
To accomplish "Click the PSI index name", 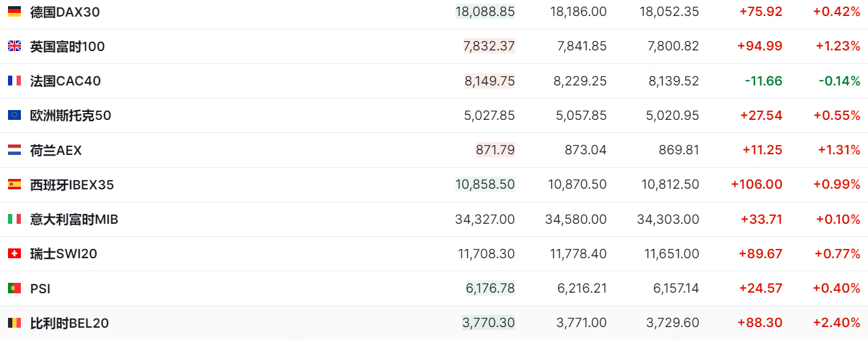I will (x=40, y=288).
